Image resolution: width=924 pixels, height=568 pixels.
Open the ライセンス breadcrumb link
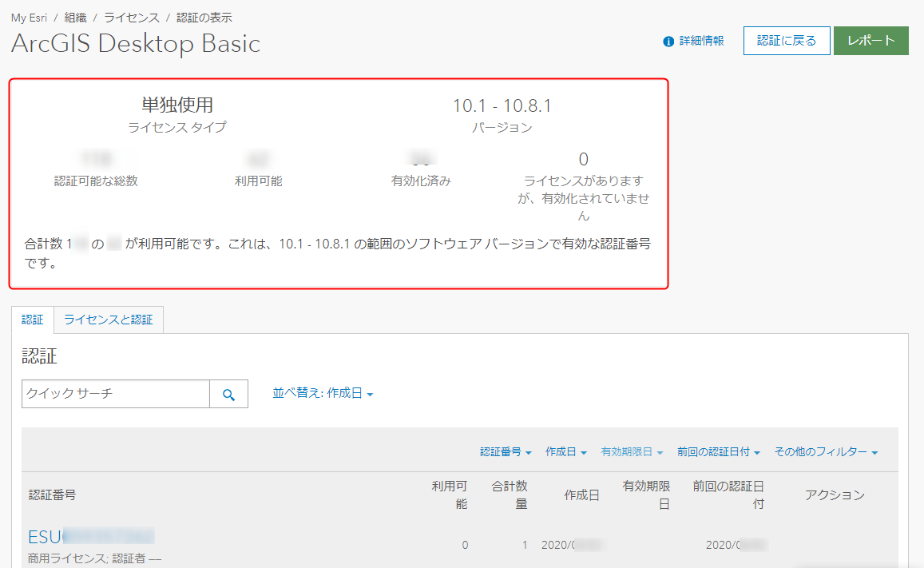(x=132, y=18)
